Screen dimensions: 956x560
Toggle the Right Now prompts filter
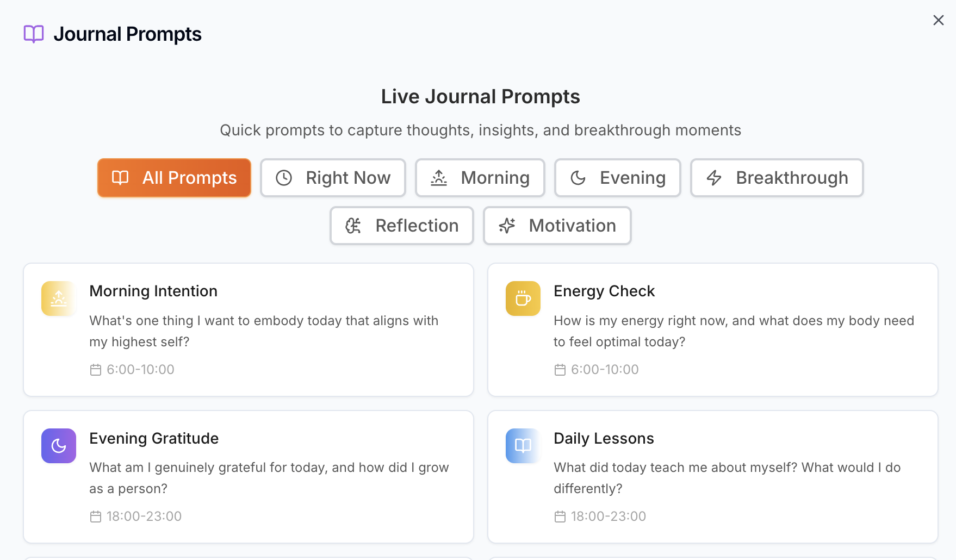pos(333,177)
